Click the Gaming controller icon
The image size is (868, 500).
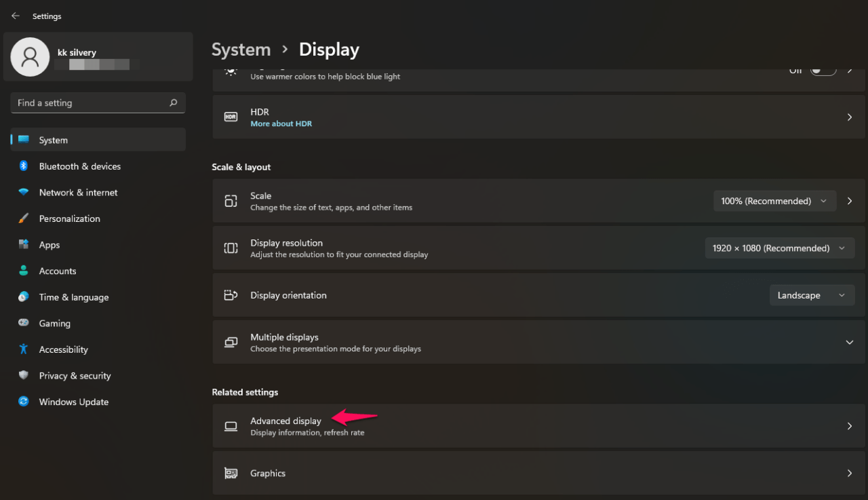point(24,323)
